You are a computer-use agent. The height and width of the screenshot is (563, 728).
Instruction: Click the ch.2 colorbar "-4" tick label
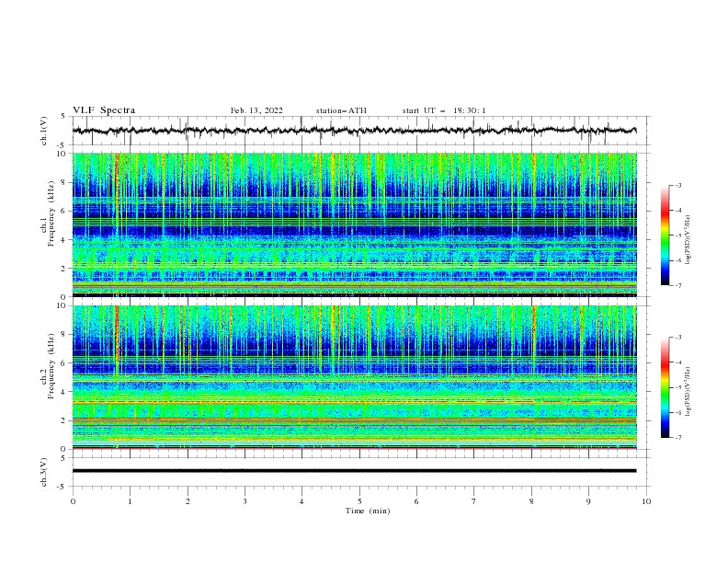tap(677, 362)
